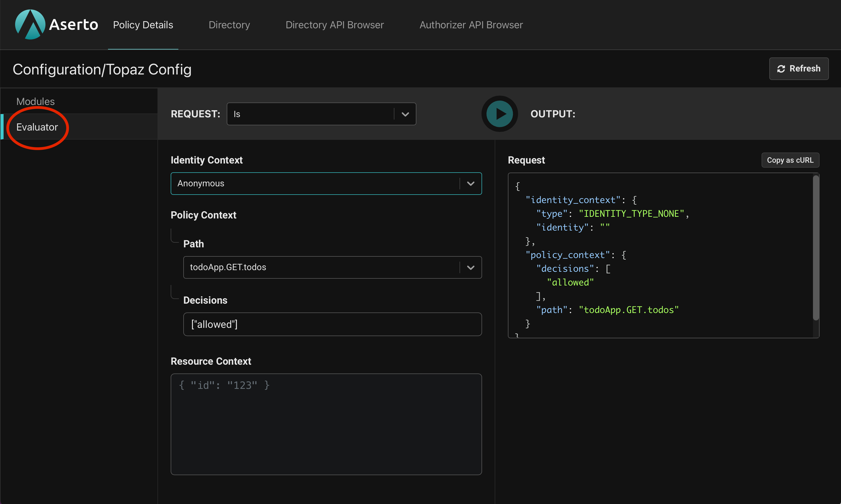This screenshot has height=504, width=841.
Task: Click the Resource Context heading
Action: pyautogui.click(x=211, y=361)
